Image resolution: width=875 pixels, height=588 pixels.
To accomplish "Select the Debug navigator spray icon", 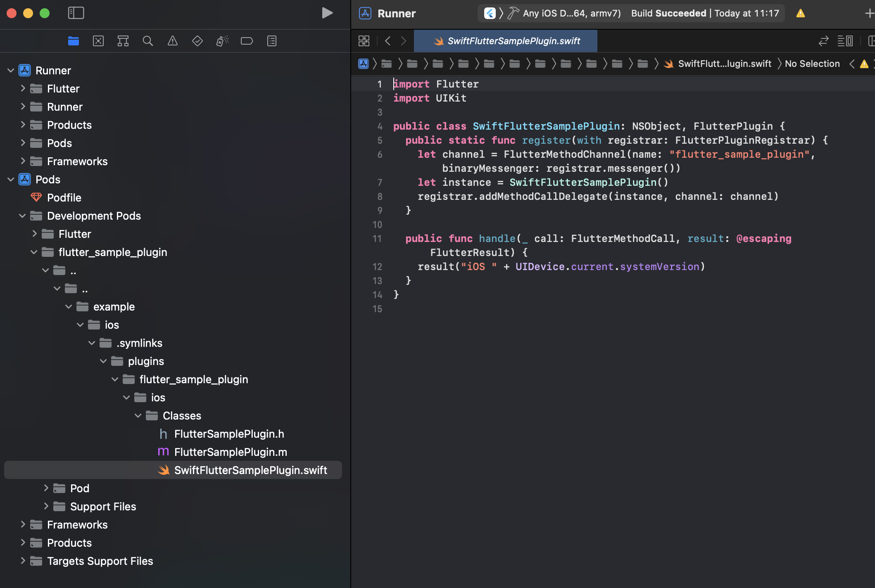I will pyautogui.click(x=222, y=41).
